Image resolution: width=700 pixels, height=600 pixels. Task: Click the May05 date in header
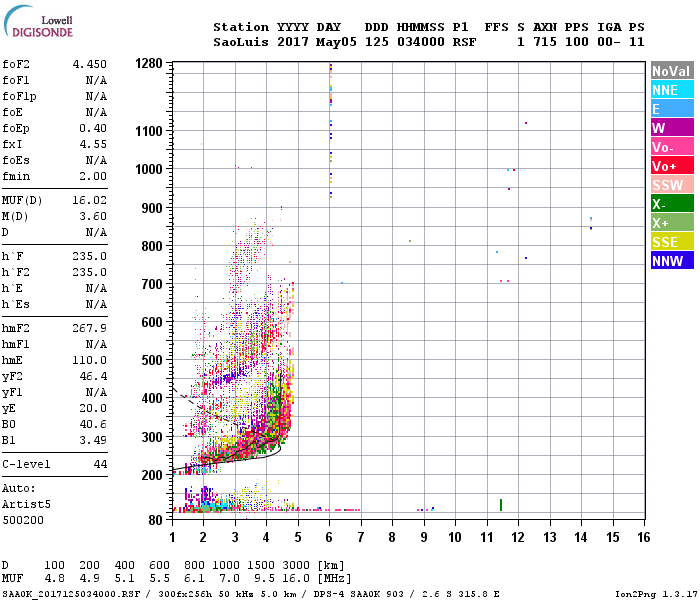pyautogui.click(x=336, y=42)
